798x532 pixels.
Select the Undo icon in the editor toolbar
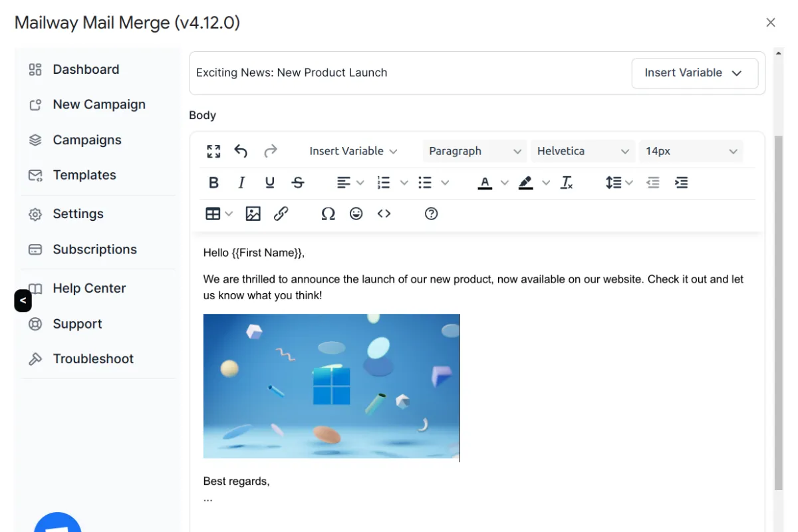[x=241, y=151]
